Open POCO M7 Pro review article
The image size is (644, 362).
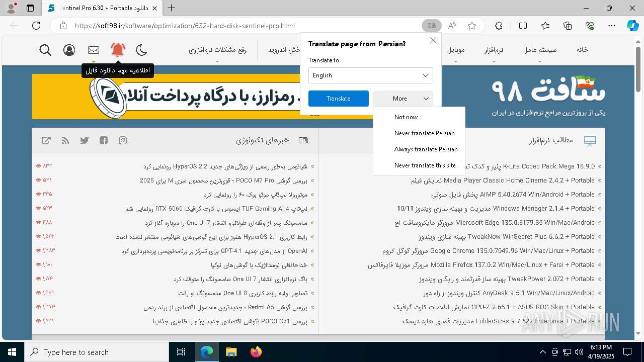point(223,180)
